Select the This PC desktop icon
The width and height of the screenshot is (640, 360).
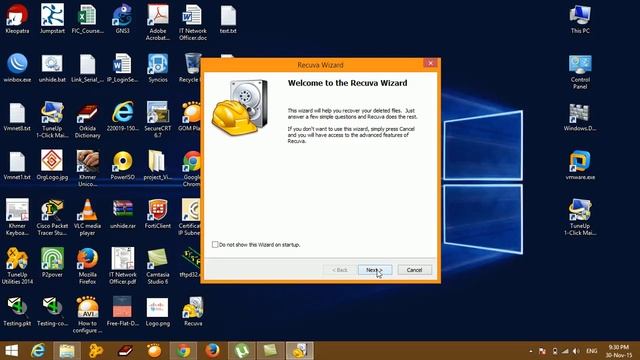[580, 19]
